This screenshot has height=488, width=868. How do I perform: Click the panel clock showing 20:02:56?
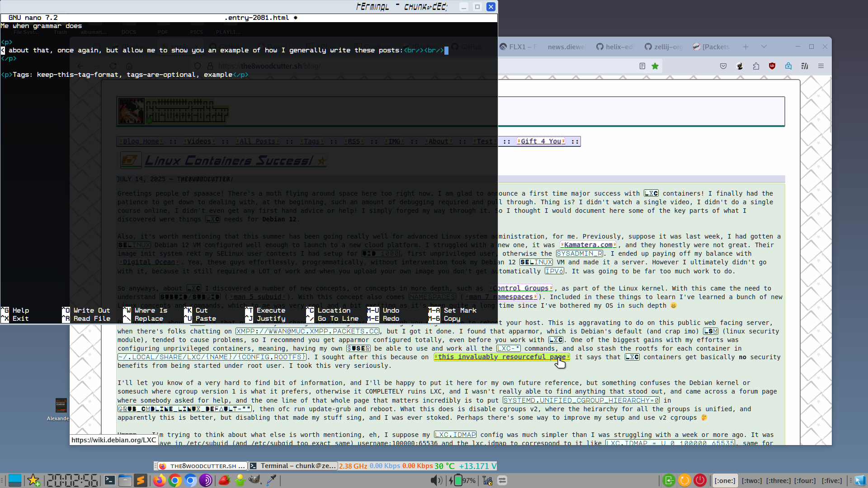(x=72, y=480)
